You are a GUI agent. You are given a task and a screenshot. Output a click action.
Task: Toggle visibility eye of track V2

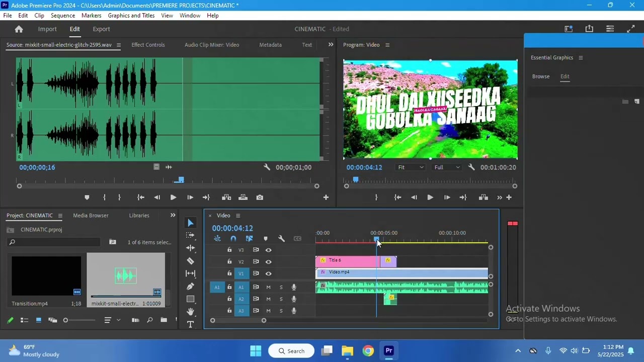[269, 261]
